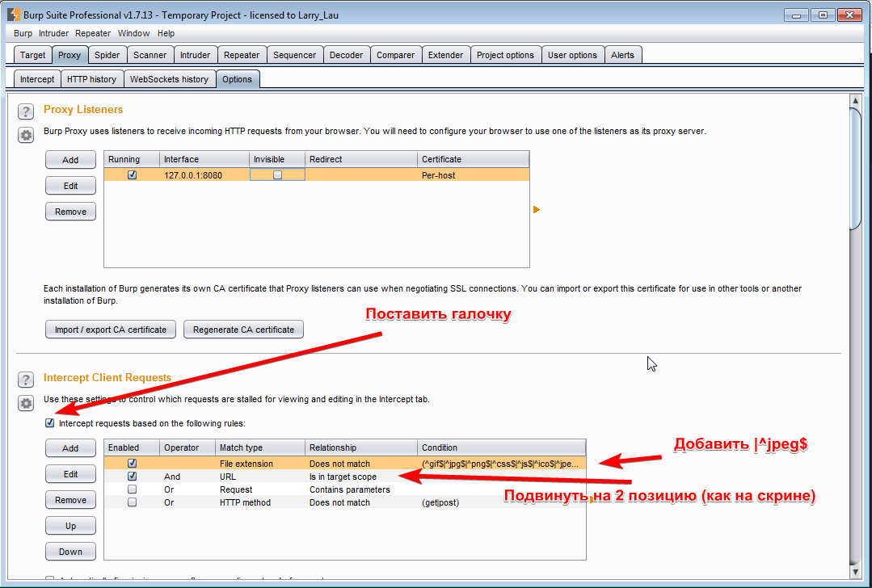Click 'Import / export CA certificate' button
The image size is (872, 588).
pos(111,330)
